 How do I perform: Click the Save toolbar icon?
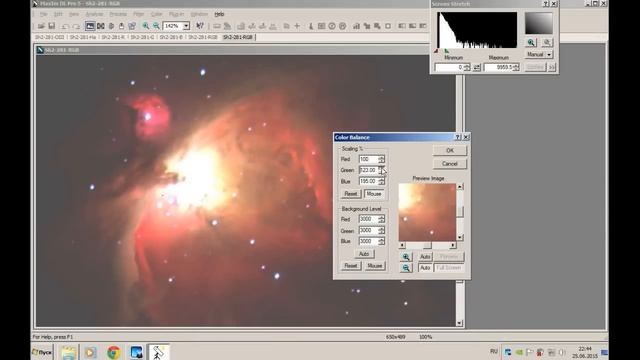(51, 26)
